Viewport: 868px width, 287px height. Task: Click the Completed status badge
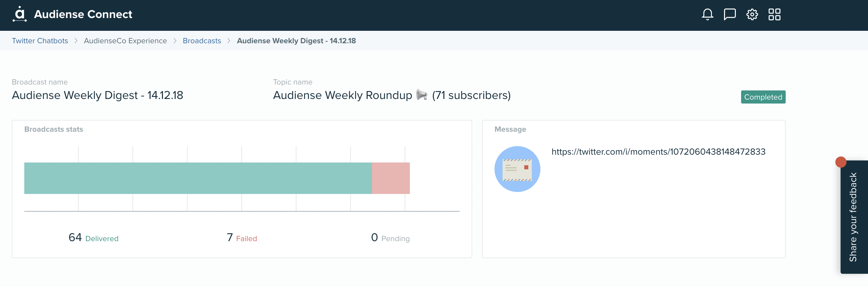[x=763, y=97]
